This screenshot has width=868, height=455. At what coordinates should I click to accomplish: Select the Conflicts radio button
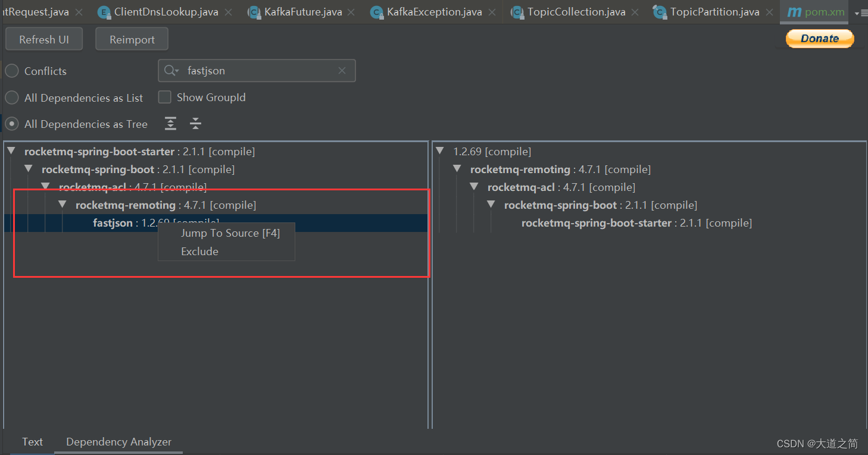12,71
